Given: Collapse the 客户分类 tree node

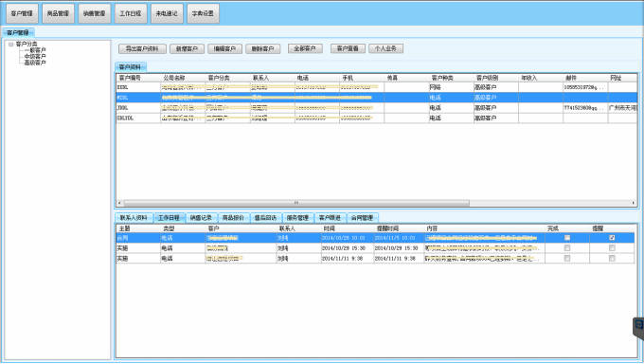Looking at the screenshot, I should coord(11,44).
